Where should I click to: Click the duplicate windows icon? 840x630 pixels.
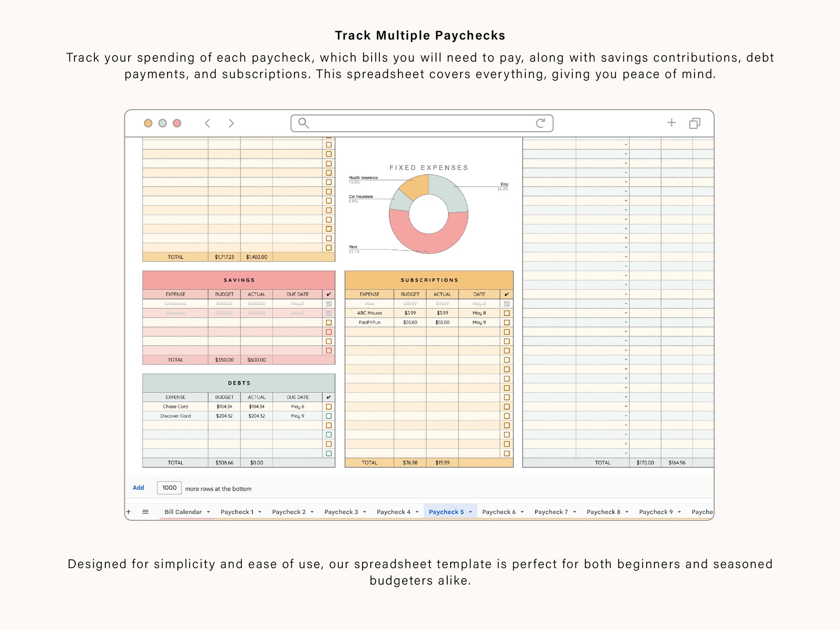[695, 123]
